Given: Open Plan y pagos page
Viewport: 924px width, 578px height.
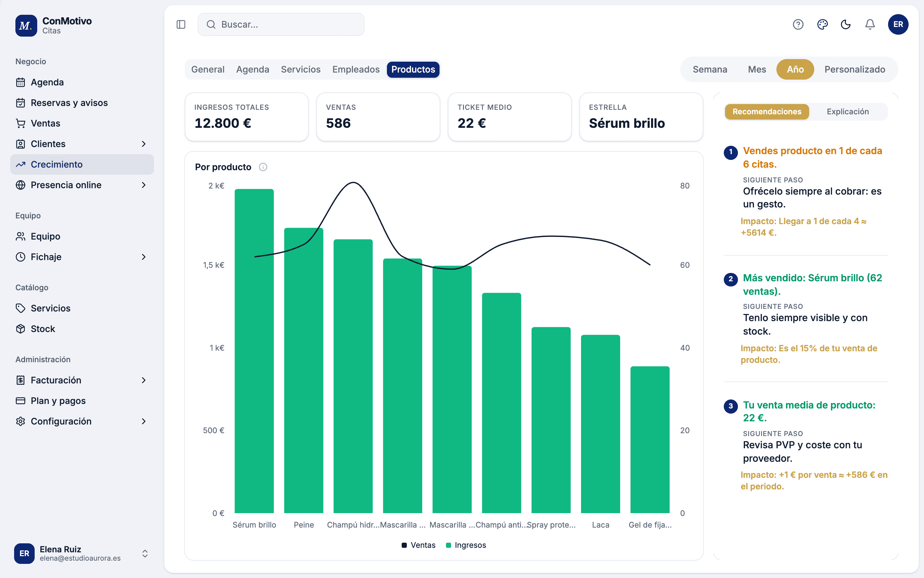Looking at the screenshot, I should (82, 401).
